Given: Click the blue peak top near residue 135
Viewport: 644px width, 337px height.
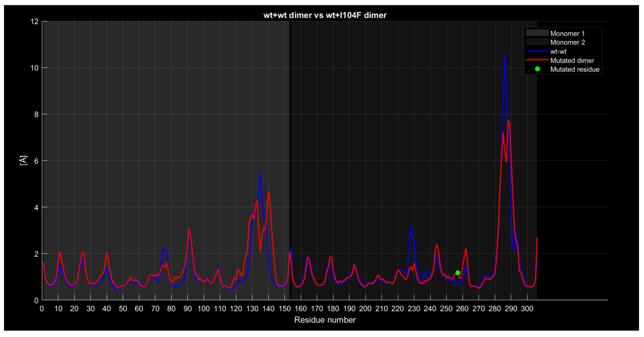Looking at the screenshot, I should (x=260, y=174).
